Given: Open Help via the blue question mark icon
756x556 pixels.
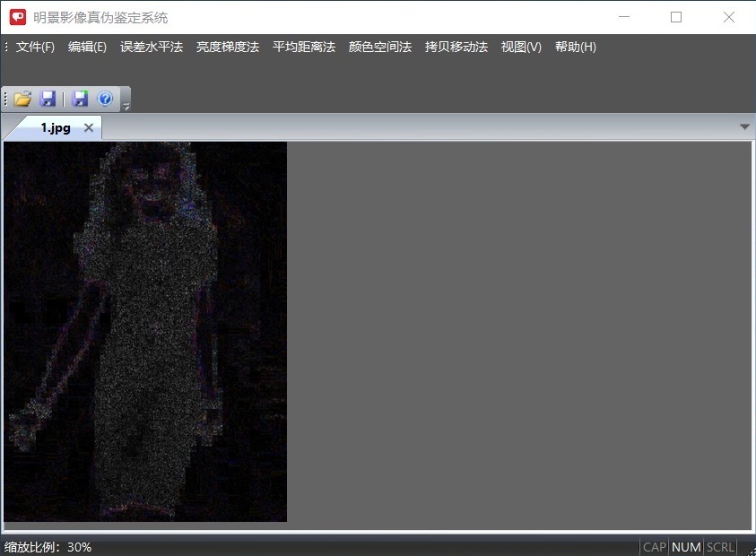Looking at the screenshot, I should pyautogui.click(x=105, y=99).
